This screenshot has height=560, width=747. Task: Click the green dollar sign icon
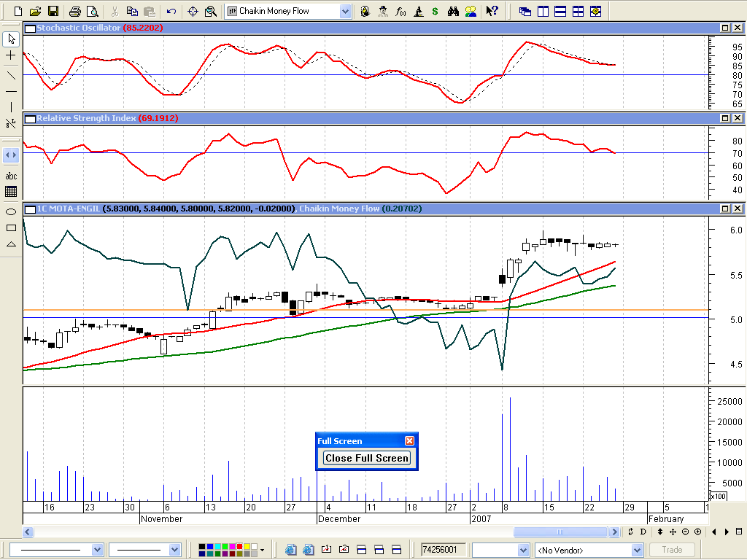click(436, 12)
